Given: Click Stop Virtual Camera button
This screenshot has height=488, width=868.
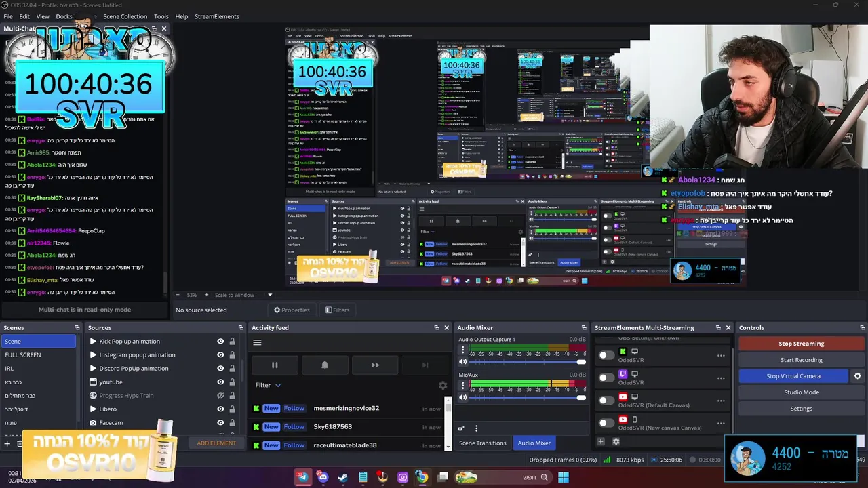Looking at the screenshot, I should coord(793,376).
